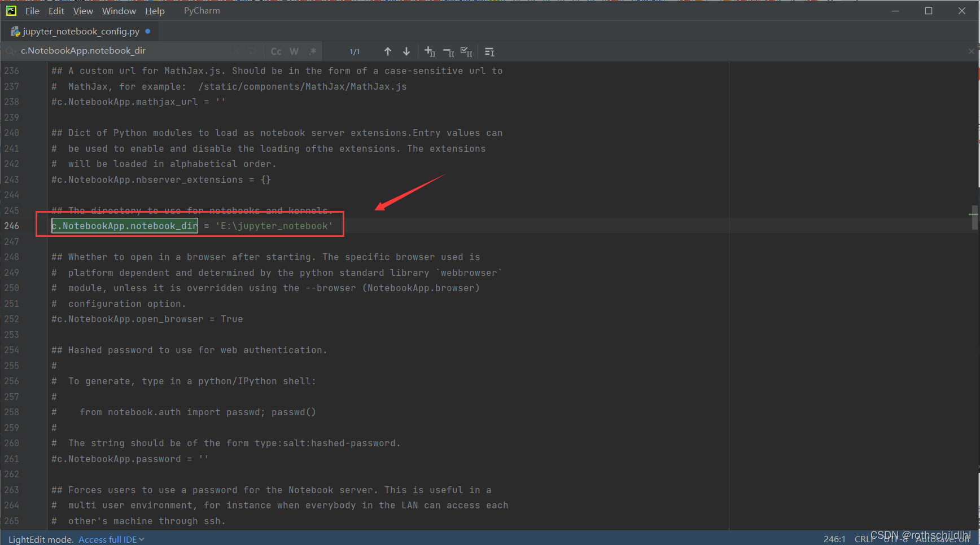Viewport: 980px width, 545px height.
Task: Toggle Words (W) option in find bar
Action: [294, 51]
